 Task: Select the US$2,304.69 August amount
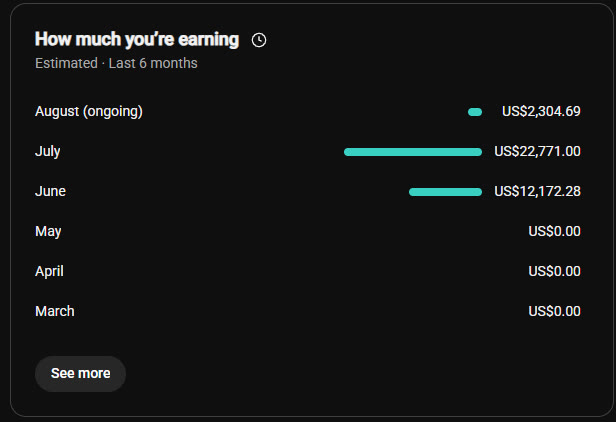(x=541, y=111)
